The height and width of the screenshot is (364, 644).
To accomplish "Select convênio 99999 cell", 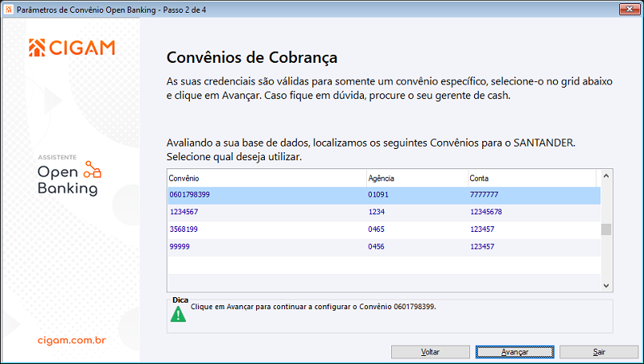I will pyautogui.click(x=267, y=246).
